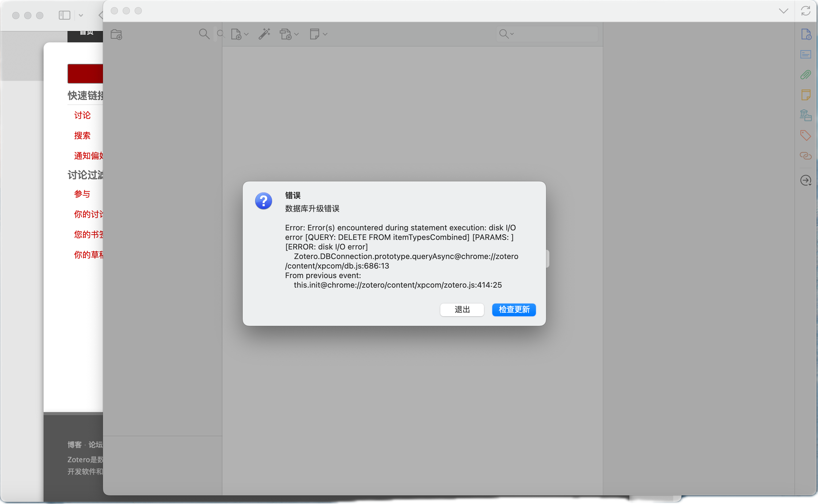Expand the search mode dropdown arrow
The width and height of the screenshot is (818, 504).
coord(512,34)
